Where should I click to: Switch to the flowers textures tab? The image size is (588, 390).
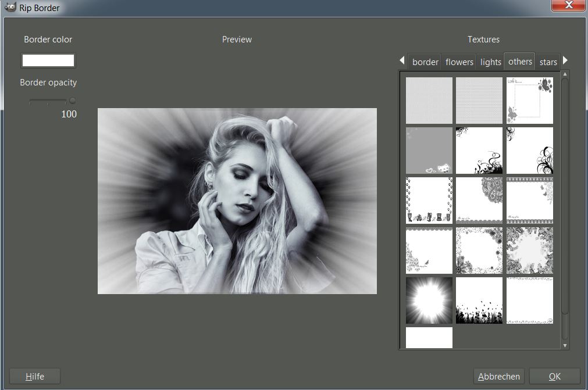459,62
